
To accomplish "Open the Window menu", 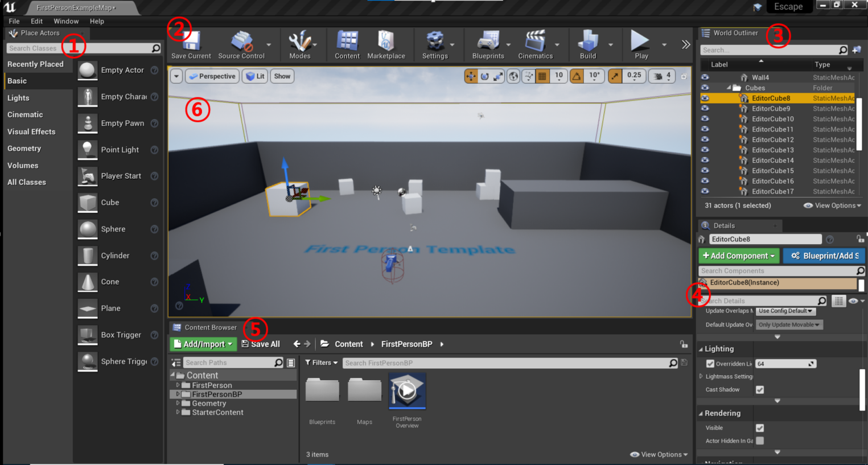I will [x=66, y=21].
